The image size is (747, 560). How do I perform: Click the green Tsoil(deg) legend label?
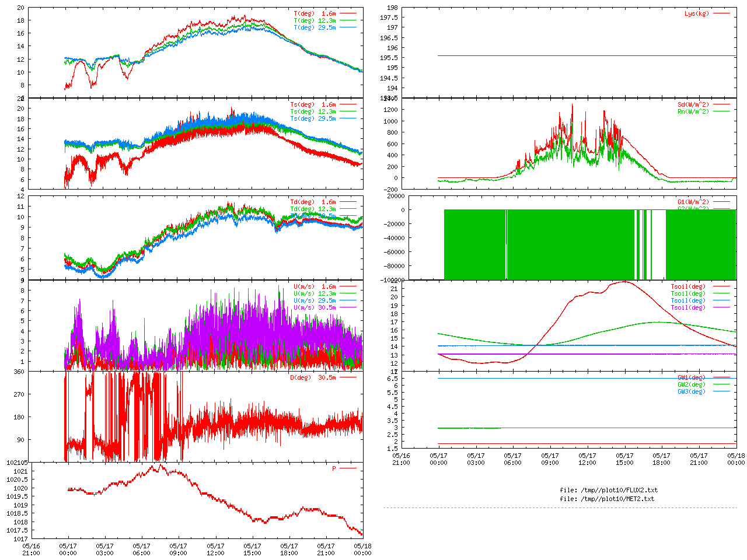688,293
